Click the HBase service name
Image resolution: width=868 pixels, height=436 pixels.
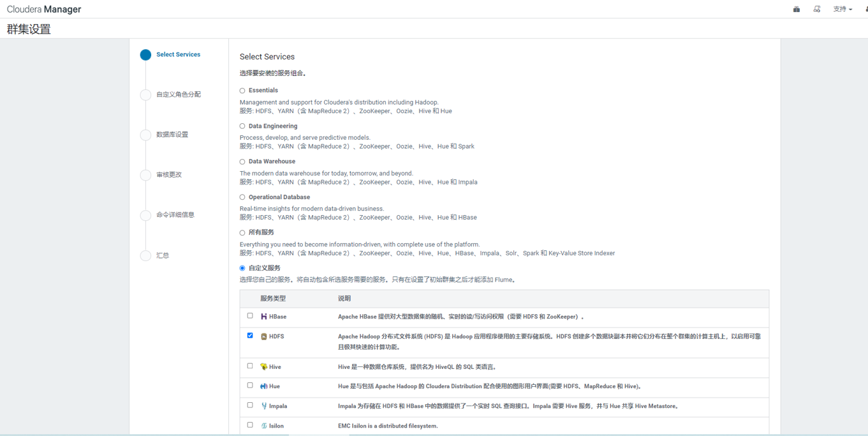point(277,317)
